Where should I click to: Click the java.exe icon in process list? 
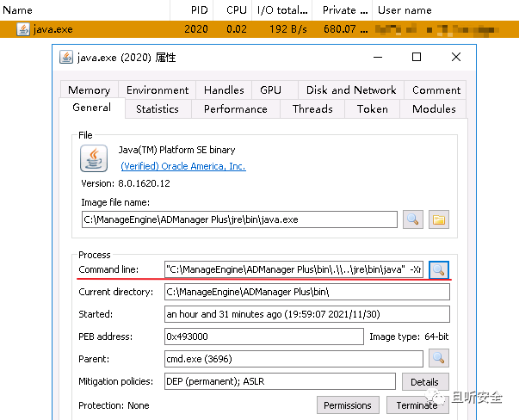click(x=23, y=29)
